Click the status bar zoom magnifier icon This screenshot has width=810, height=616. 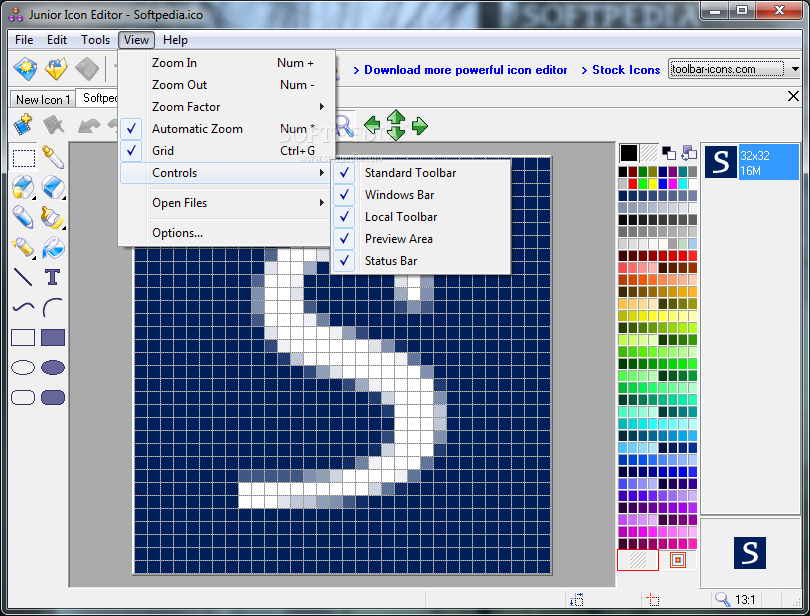point(722,599)
